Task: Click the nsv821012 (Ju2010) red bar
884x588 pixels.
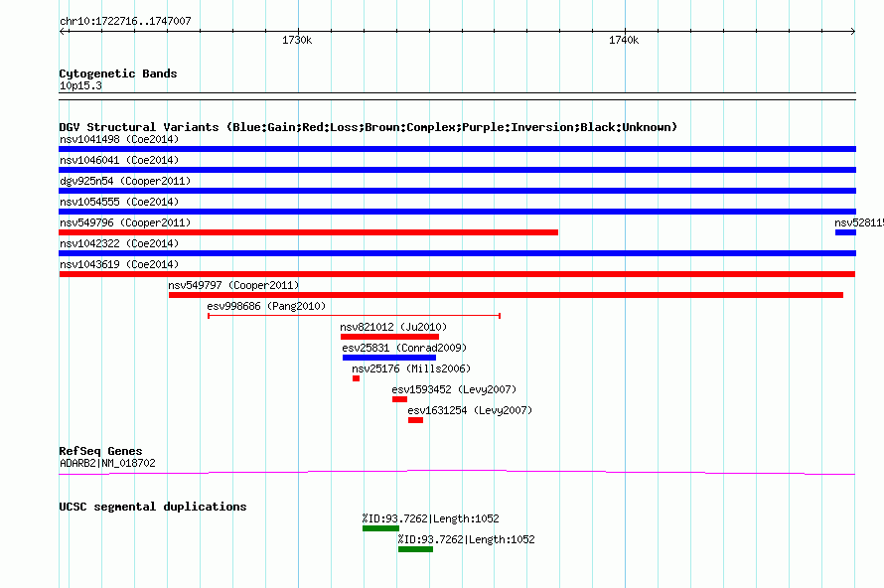Action: [389, 337]
